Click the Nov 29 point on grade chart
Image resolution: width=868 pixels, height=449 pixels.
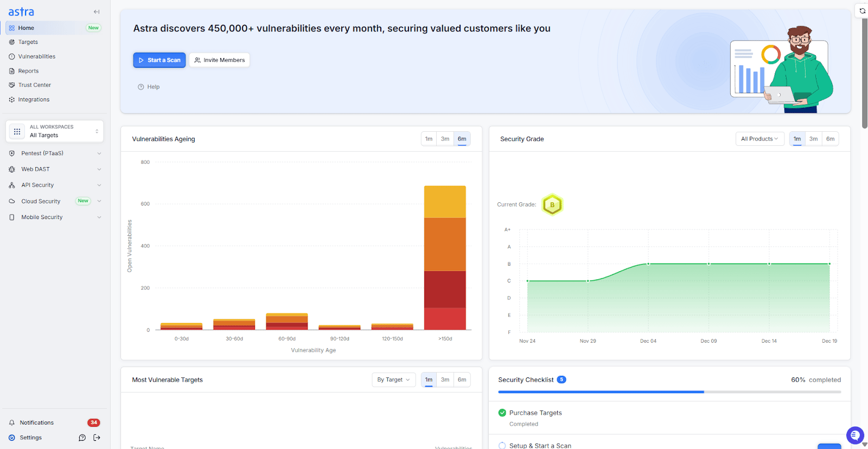coord(588,281)
